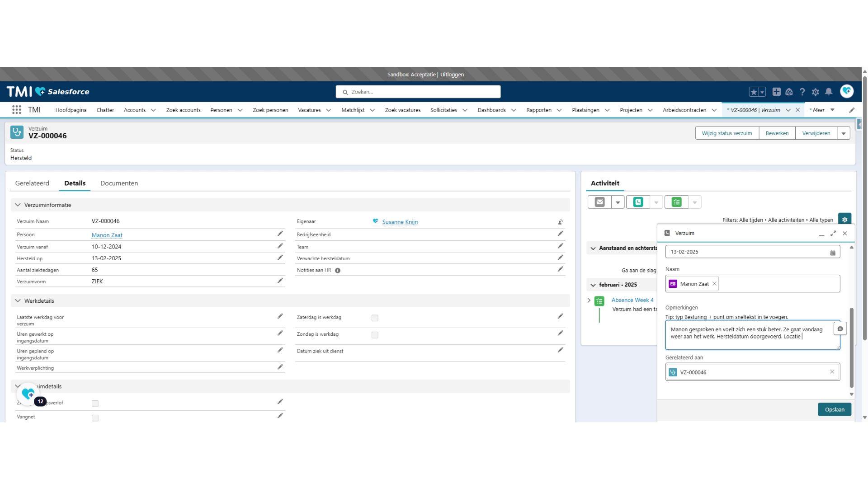Screen dimensions: 868x488
Task: Edit the Werkverplichting field pencil
Action: coord(280,367)
